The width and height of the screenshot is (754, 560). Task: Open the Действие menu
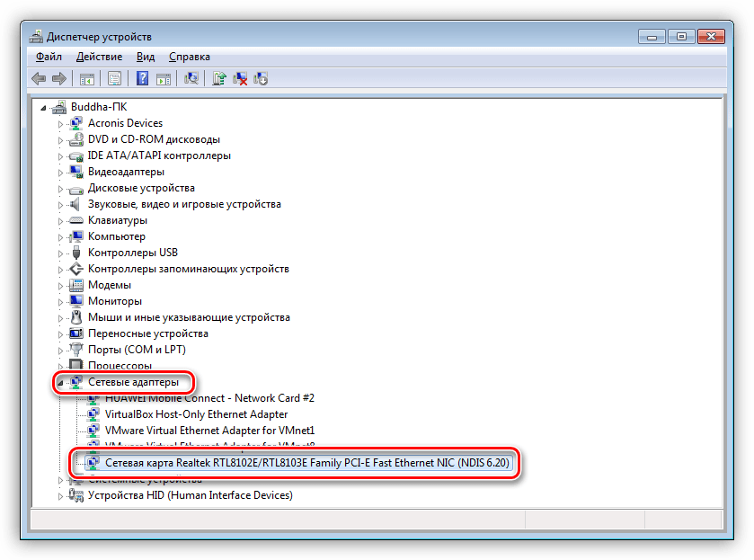click(x=99, y=57)
